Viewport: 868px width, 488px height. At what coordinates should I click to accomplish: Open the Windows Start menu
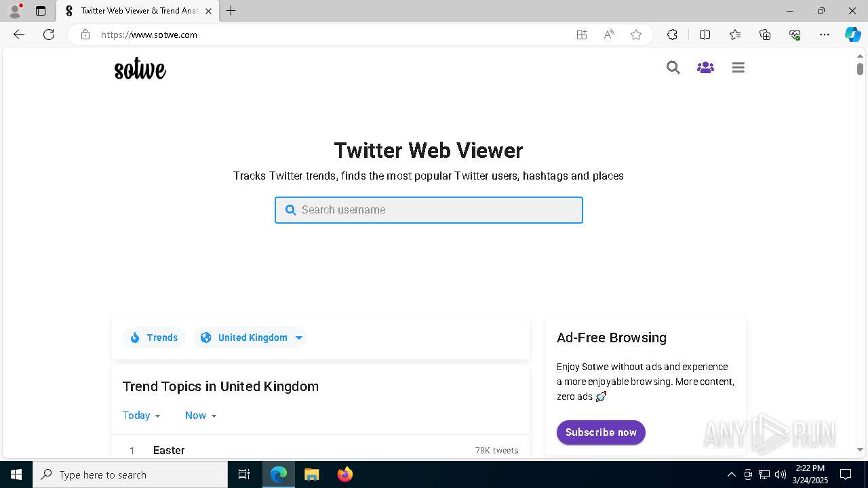click(x=16, y=474)
